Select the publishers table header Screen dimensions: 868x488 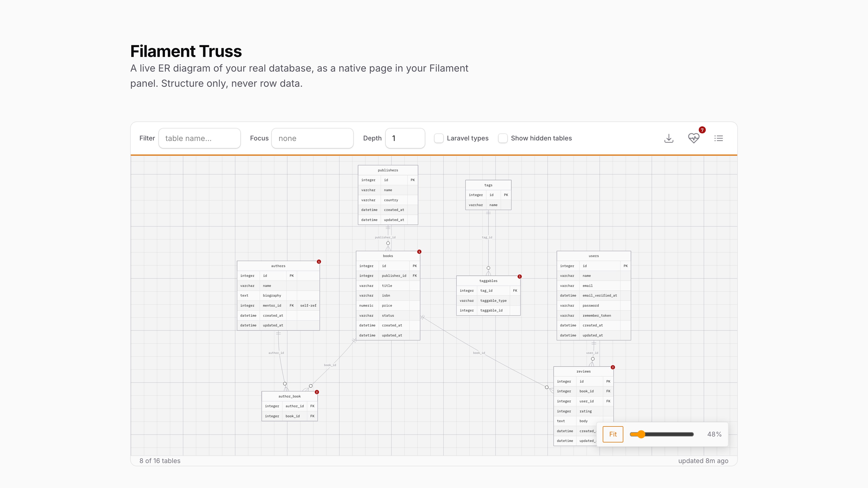click(388, 170)
